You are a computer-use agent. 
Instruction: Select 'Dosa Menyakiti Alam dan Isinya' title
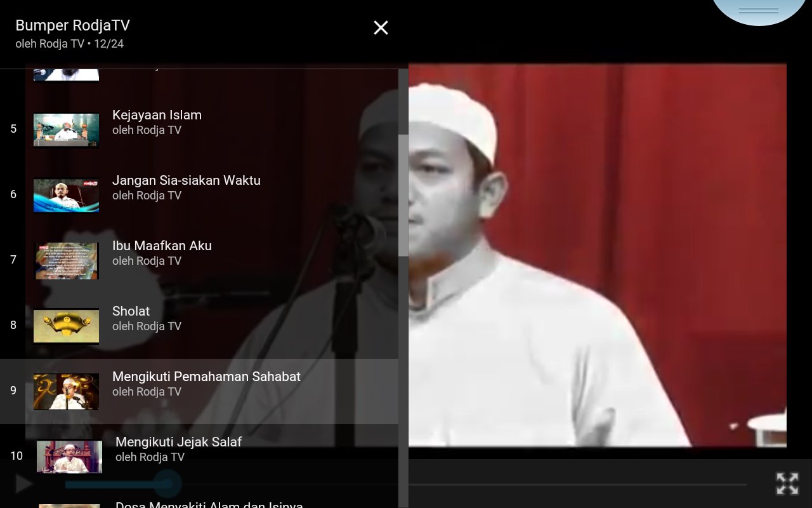[209, 505]
